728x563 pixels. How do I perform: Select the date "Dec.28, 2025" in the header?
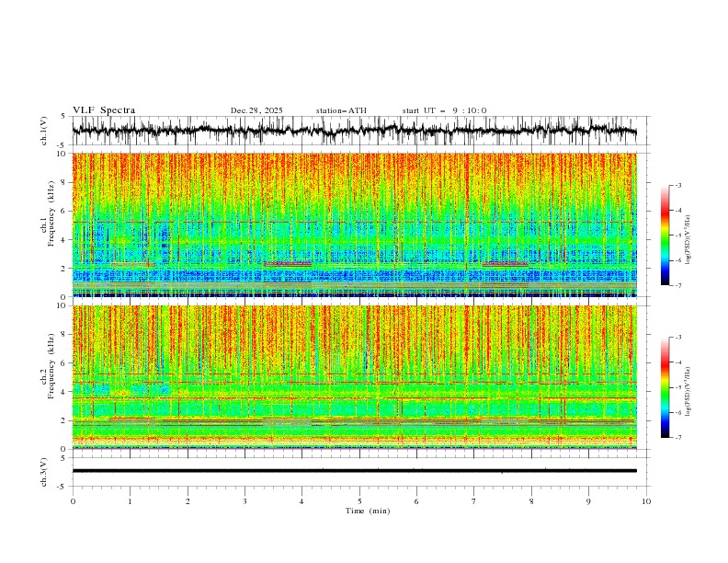[x=256, y=110]
